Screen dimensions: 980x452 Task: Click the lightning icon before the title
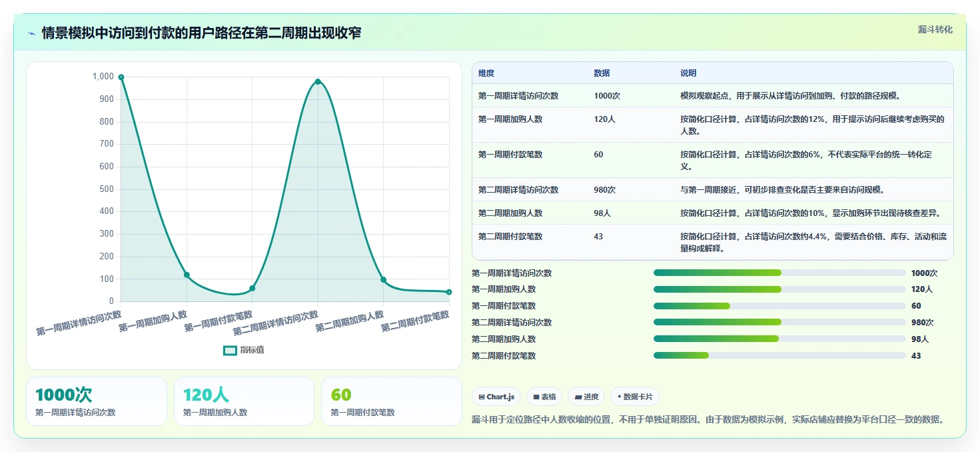(32, 33)
